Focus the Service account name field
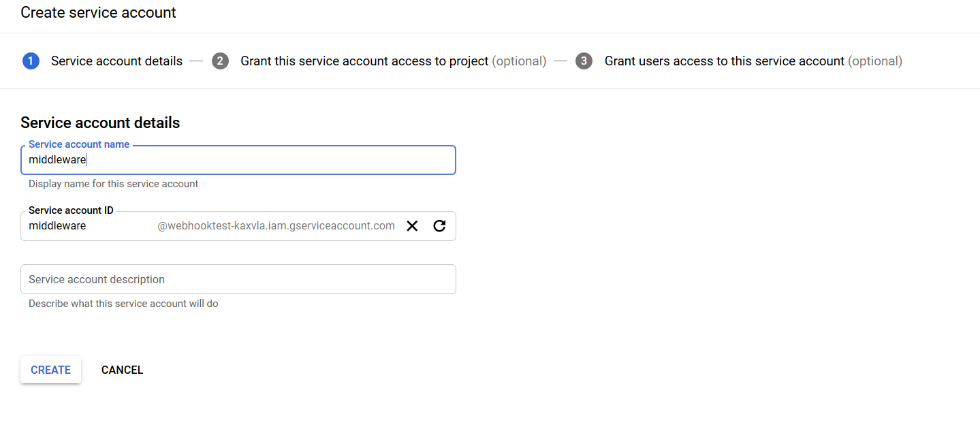This screenshot has height=448, width=980. tap(238, 161)
